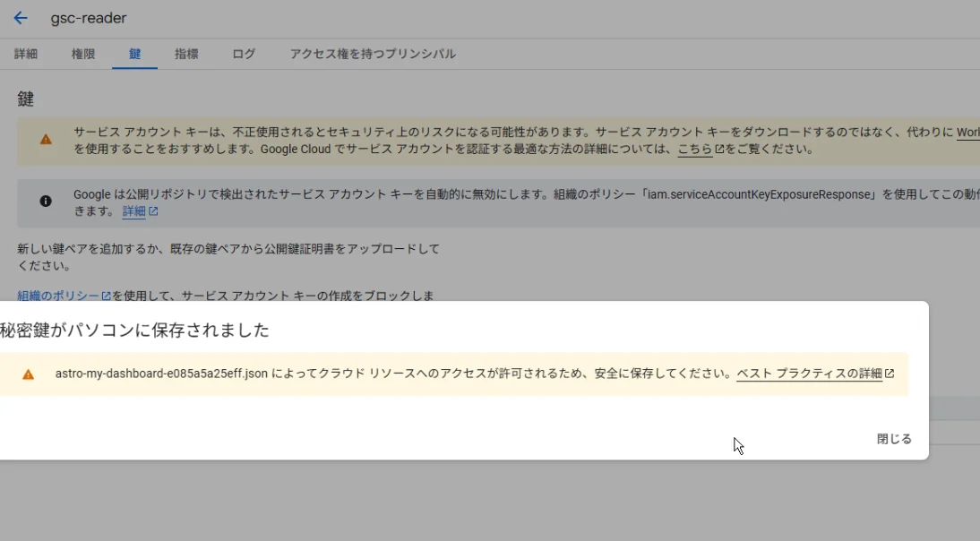Go to the 指標 tab
The image size is (980, 541).
point(186,54)
